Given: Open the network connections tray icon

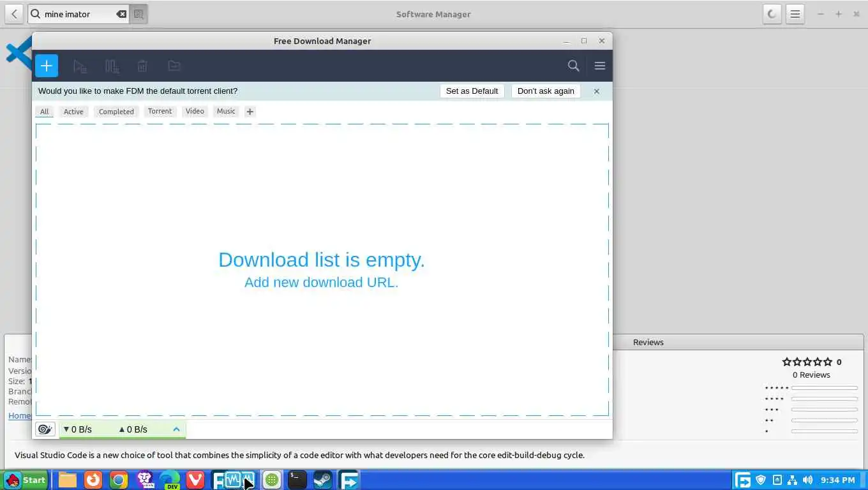Looking at the screenshot, I should pos(792,480).
